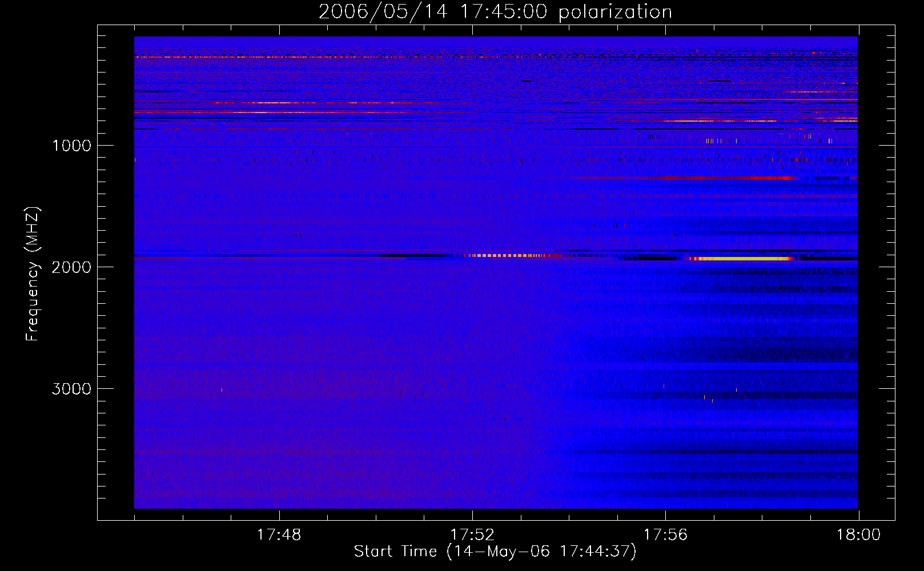The width and height of the screenshot is (924, 571).
Task: Click the 1000 frequency tick label
Action: [x=71, y=146]
